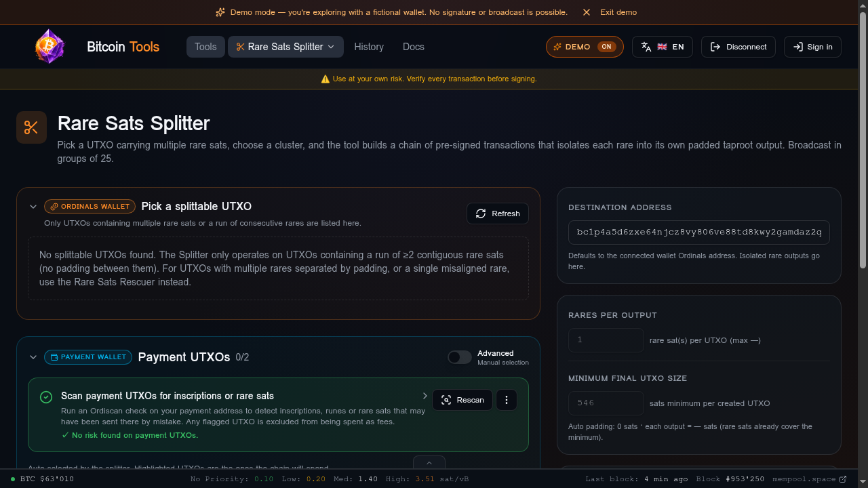
Task: Click the ORDINALS WALLET badge
Action: click(x=90, y=207)
